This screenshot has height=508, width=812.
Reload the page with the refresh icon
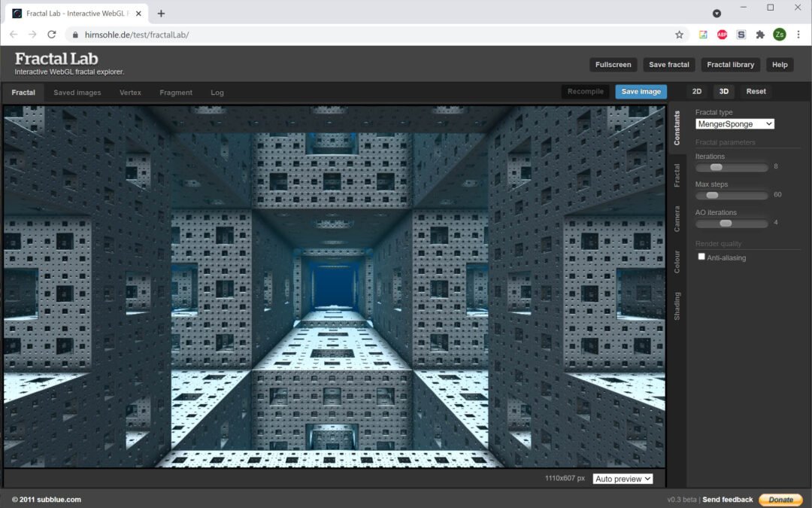coord(51,35)
